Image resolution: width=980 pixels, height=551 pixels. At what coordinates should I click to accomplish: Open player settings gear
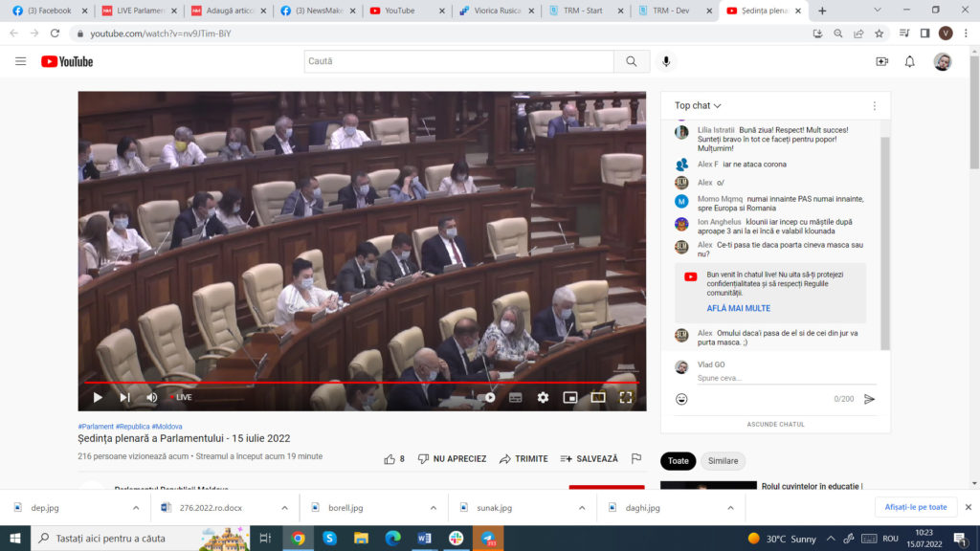pyautogui.click(x=544, y=397)
